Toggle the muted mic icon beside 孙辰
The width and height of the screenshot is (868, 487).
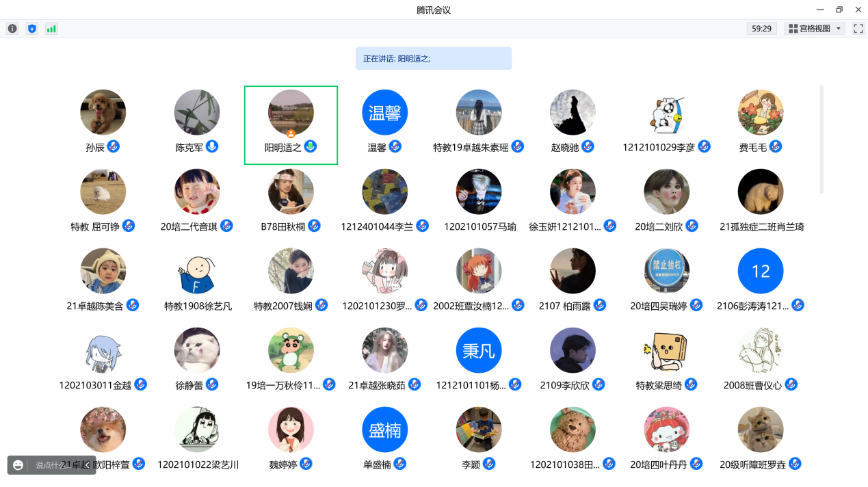(x=114, y=146)
